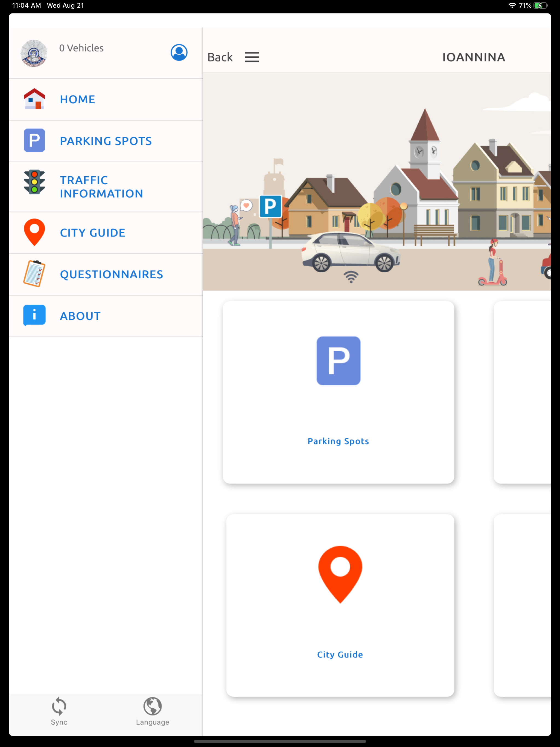This screenshot has height=747, width=560.
Task: Open CITY GUIDE menu entry
Action: (x=106, y=233)
